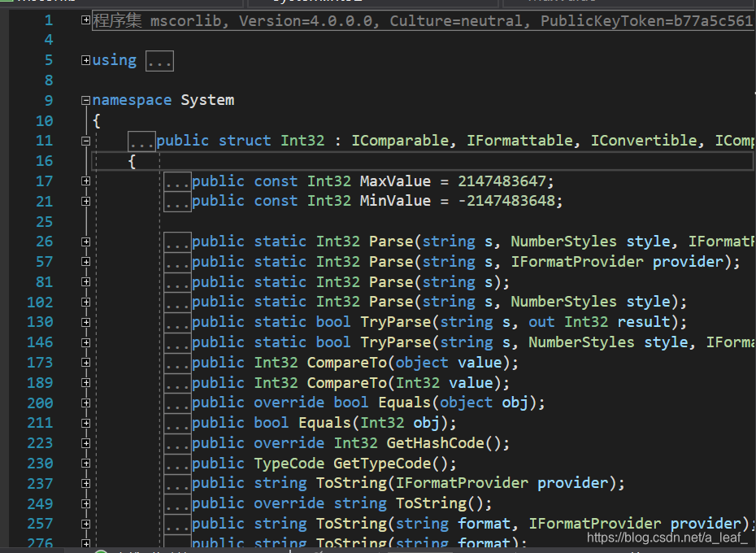756x553 pixels.
Task: Click the value -2147483648
Action: tap(506, 201)
